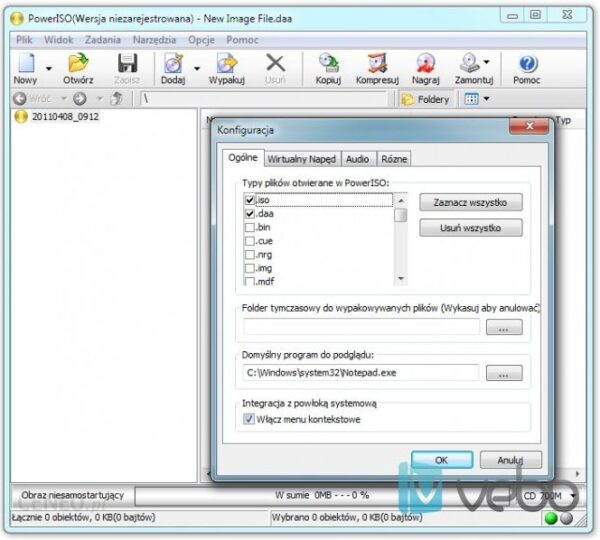
Task: Uncheck the .daa file type checkbox
Action: coord(250,214)
